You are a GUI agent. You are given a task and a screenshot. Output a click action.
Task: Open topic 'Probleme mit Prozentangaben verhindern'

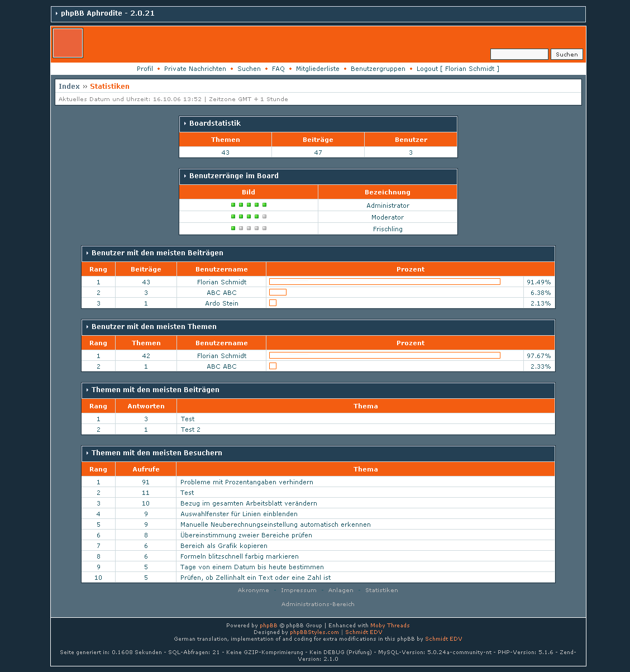click(246, 482)
